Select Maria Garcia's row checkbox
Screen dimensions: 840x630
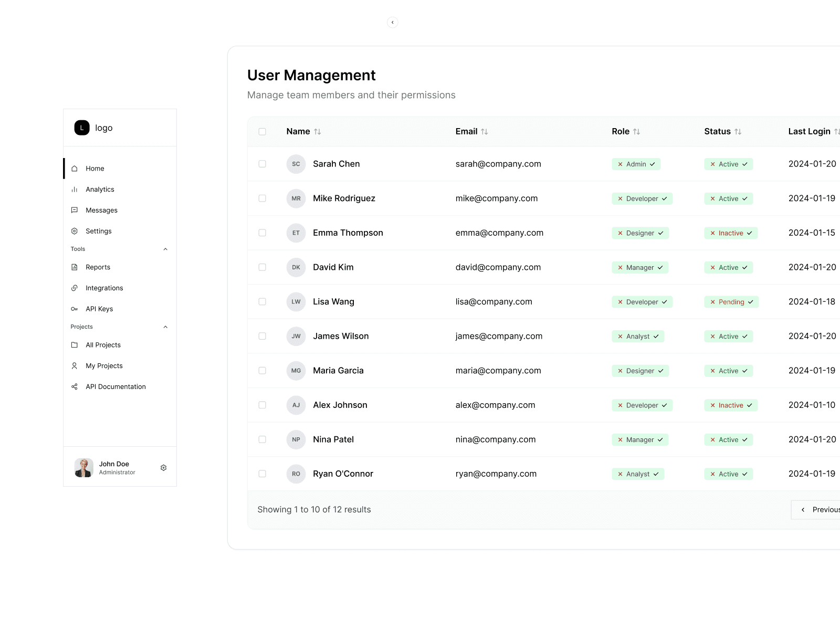pos(262,371)
